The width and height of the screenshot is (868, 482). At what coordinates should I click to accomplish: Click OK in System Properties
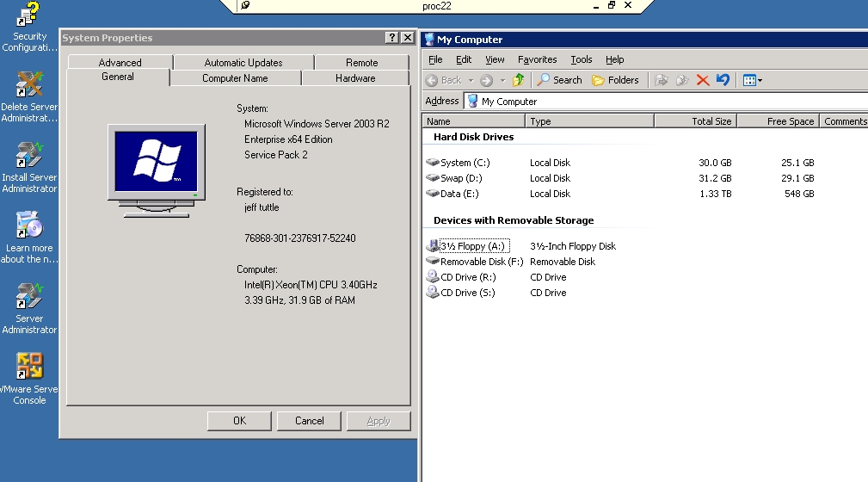click(x=239, y=421)
